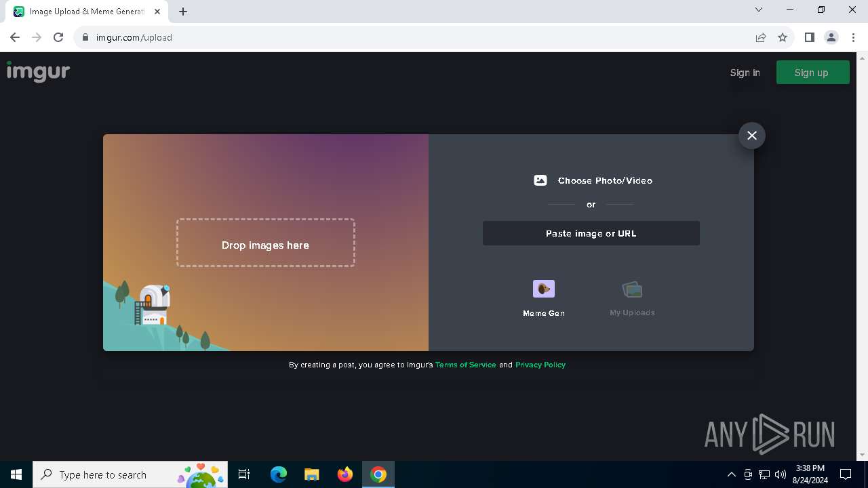The height and width of the screenshot is (488, 868).
Task: View site information lock icon
Action: (85, 37)
